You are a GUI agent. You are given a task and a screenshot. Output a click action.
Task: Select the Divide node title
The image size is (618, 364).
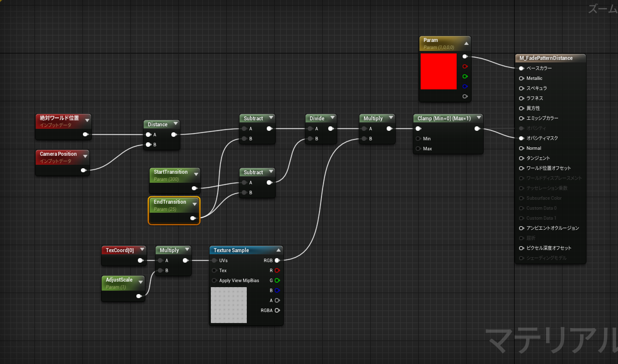tap(317, 118)
